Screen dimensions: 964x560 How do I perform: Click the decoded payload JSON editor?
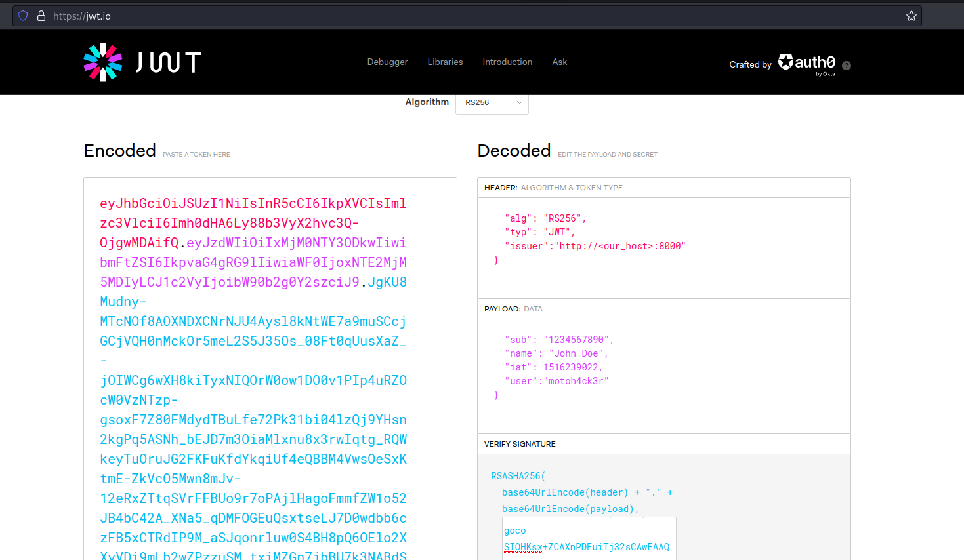pos(664,376)
